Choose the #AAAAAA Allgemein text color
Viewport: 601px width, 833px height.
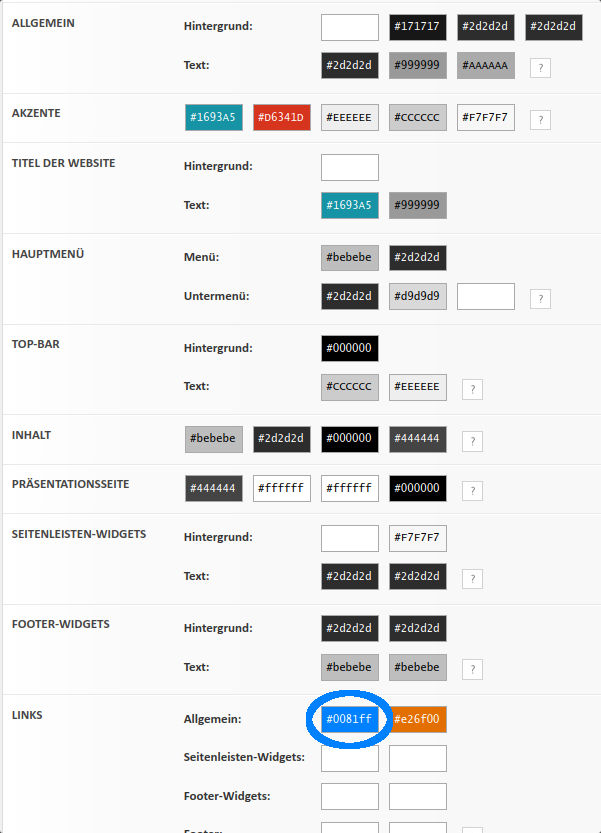pos(486,66)
